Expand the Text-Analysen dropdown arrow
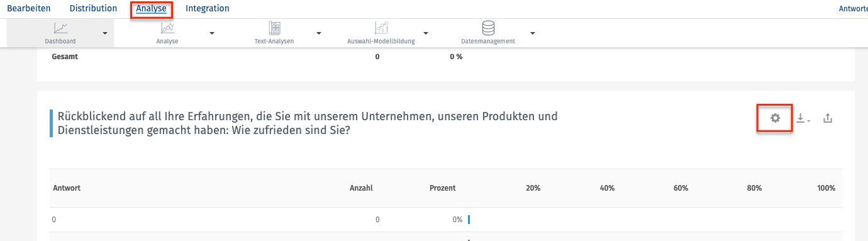Screen dimensions: 868x241 pyautogui.click(x=319, y=33)
